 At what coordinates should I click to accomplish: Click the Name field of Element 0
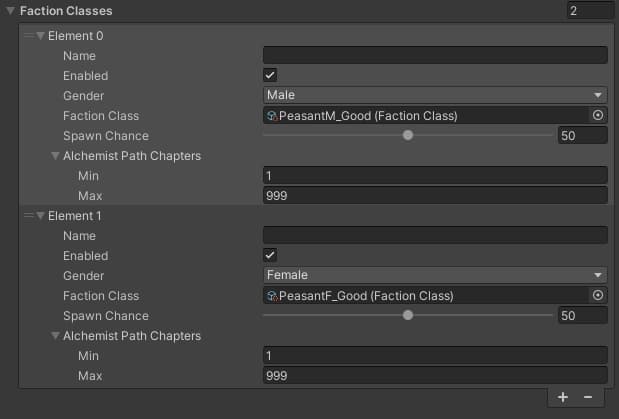(x=435, y=55)
